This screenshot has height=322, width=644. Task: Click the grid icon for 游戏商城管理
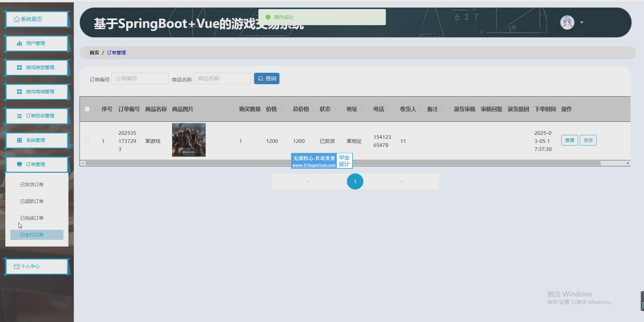pyautogui.click(x=19, y=92)
